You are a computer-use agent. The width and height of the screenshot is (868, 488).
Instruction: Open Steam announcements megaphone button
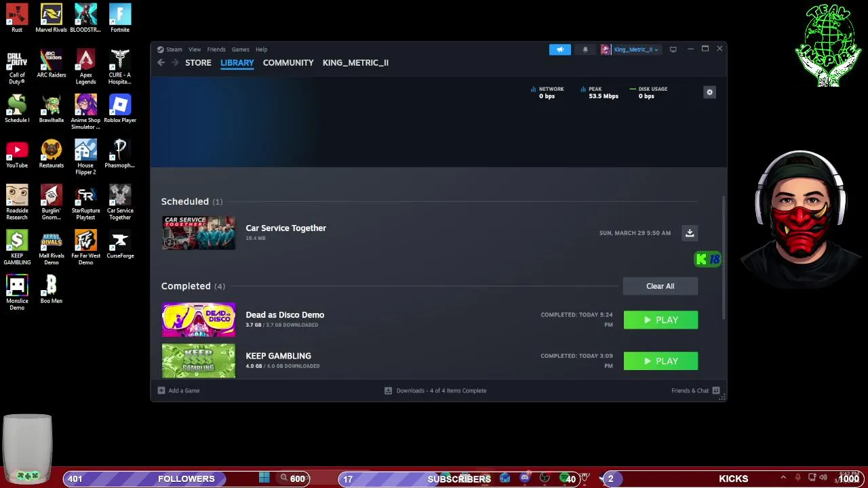click(x=560, y=49)
